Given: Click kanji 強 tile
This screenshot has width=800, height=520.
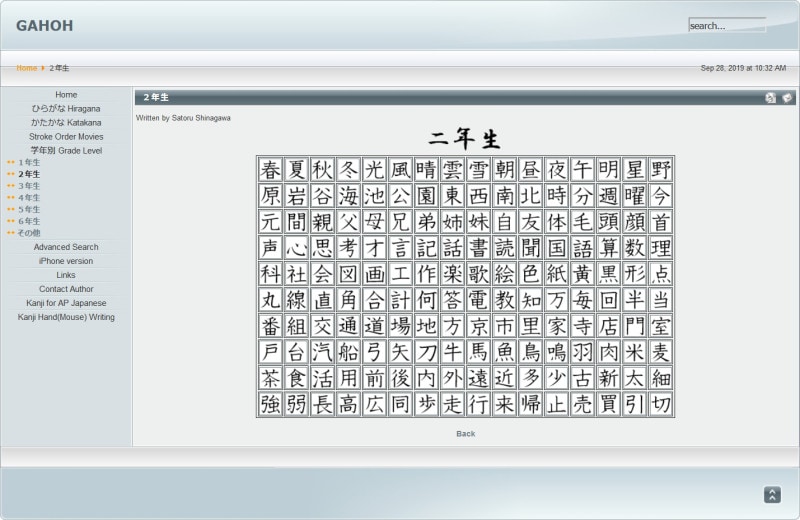Looking at the screenshot, I should (270, 404).
